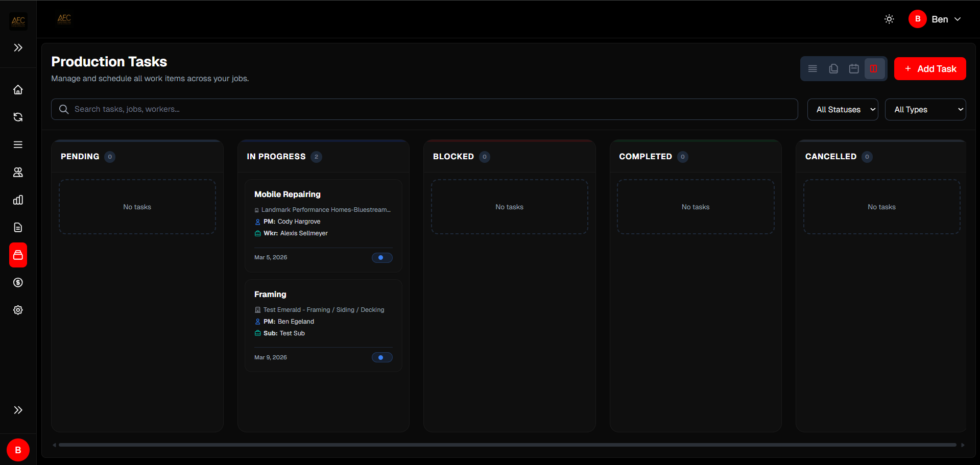Toggle status pill on Framing card

coord(382,358)
